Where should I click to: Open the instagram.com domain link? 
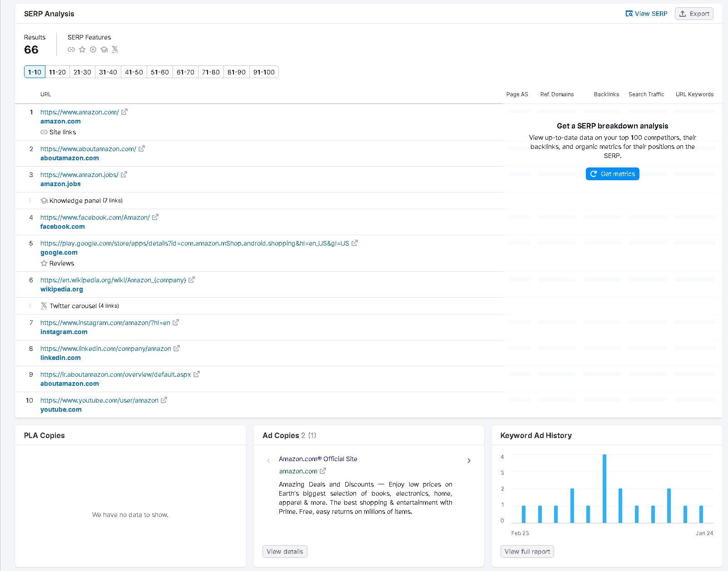64,332
